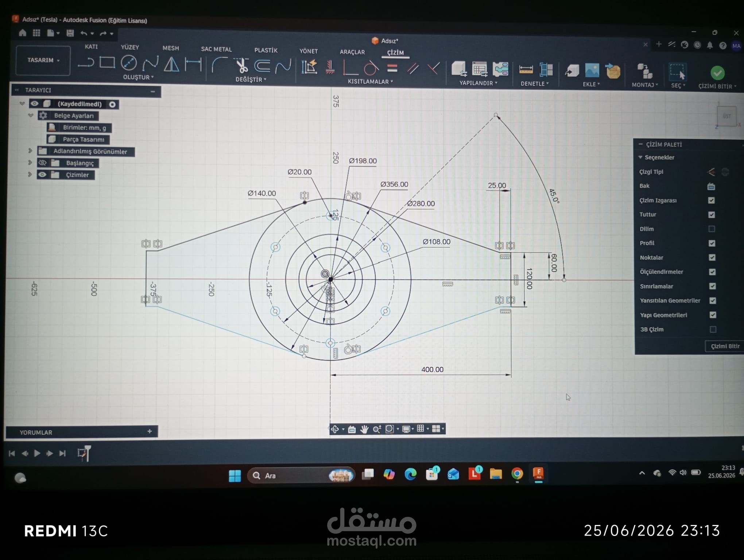Switch to the ARAÇLAR tab
This screenshot has height=560, width=744.
point(352,52)
